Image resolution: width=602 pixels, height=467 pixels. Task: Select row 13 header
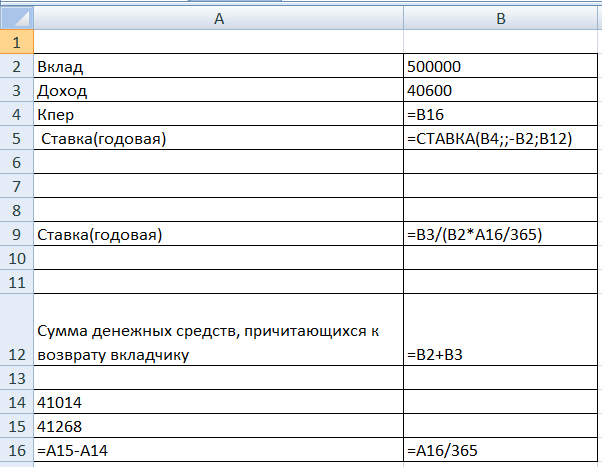[17, 378]
